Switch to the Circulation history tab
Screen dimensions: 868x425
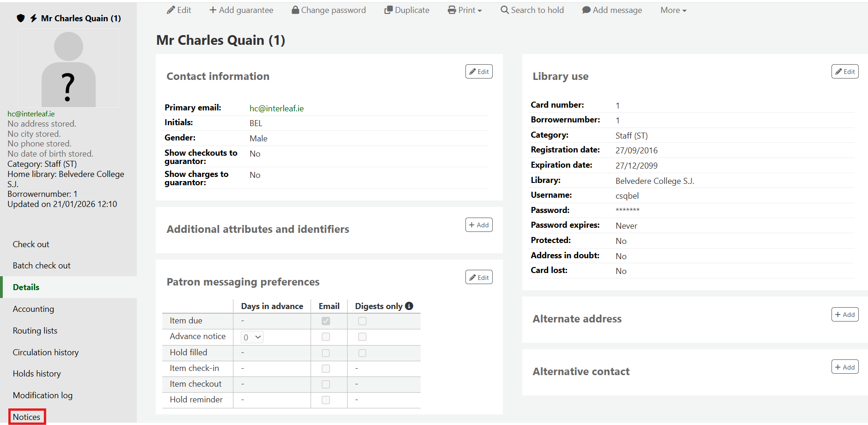[46, 352]
